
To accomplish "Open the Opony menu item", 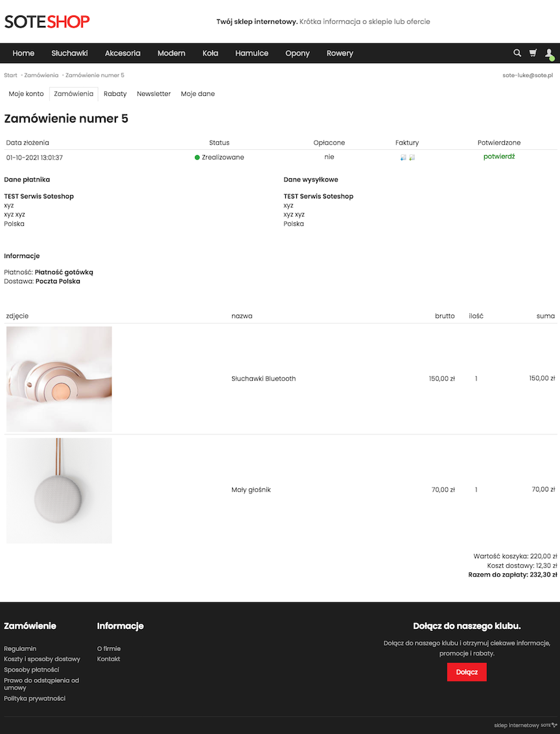I will tap(297, 53).
